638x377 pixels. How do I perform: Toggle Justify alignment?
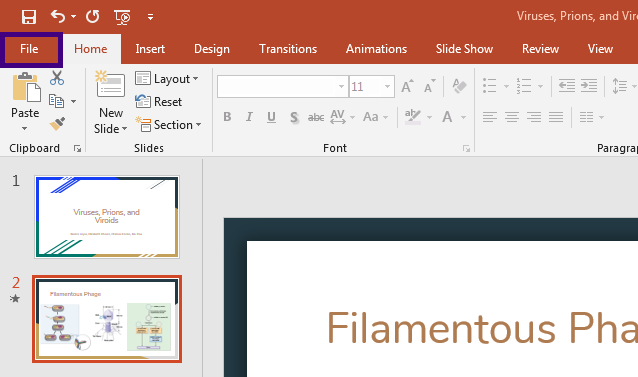pyautogui.click(x=556, y=117)
